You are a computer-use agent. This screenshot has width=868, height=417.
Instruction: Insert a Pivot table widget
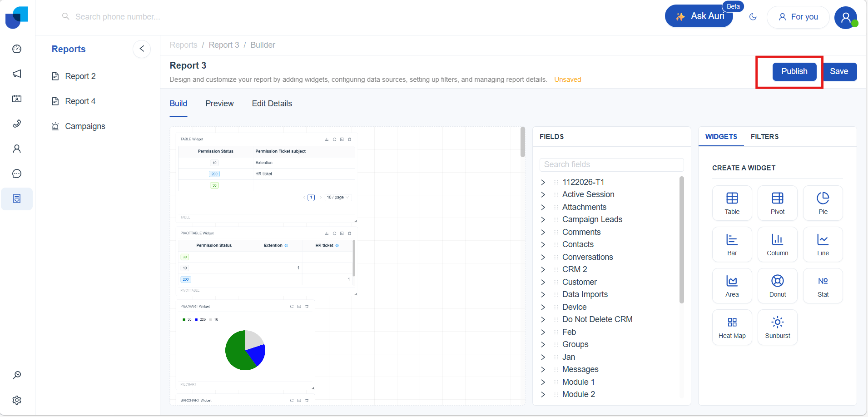coord(777,203)
